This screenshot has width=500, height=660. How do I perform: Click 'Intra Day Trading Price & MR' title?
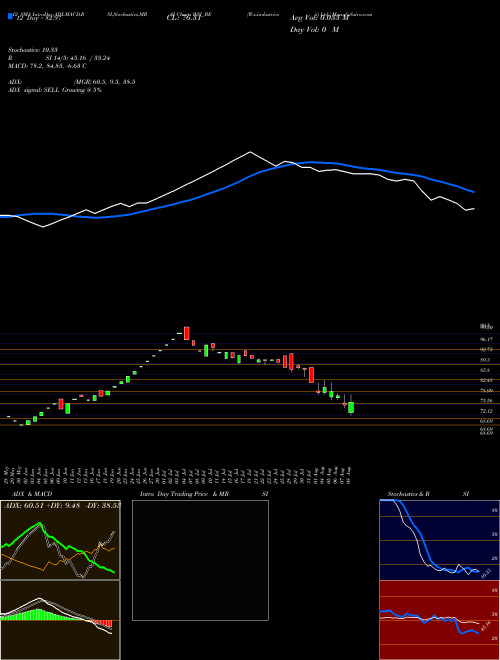185,494
